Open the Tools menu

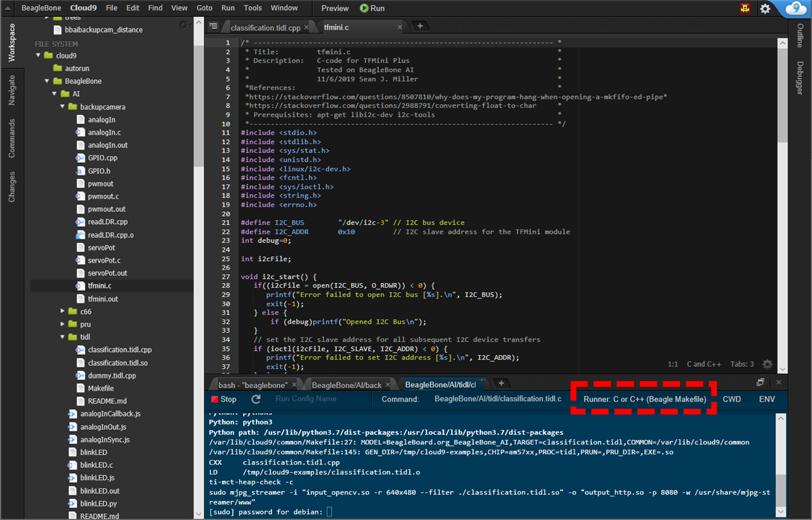pos(252,8)
